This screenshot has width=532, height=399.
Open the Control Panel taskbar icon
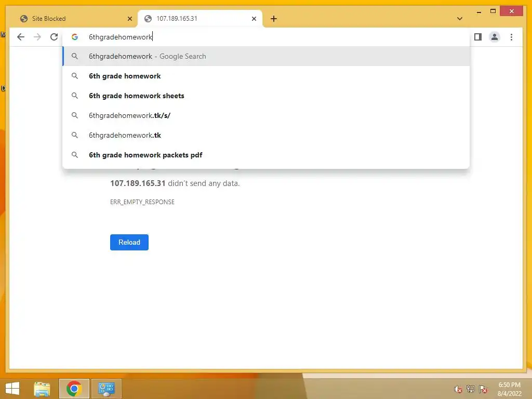pos(106,389)
